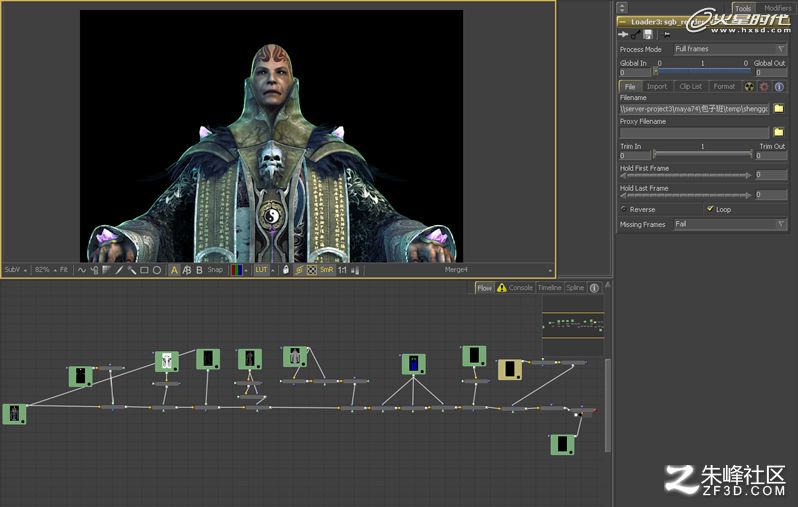This screenshot has height=507, width=798.
Task: Click the RGB color channel icon
Action: click(x=237, y=270)
